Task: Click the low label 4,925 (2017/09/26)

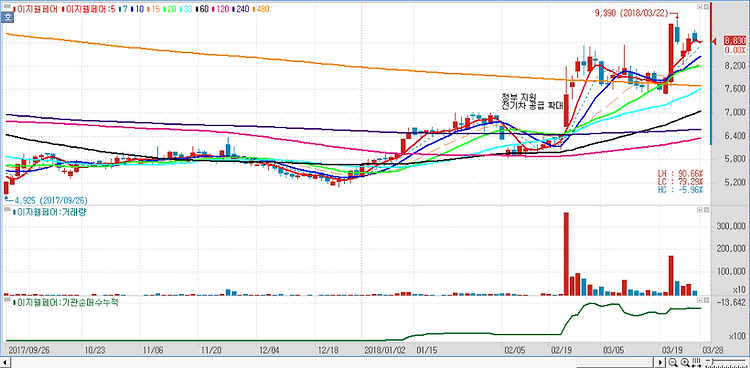Action: click(51, 200)
